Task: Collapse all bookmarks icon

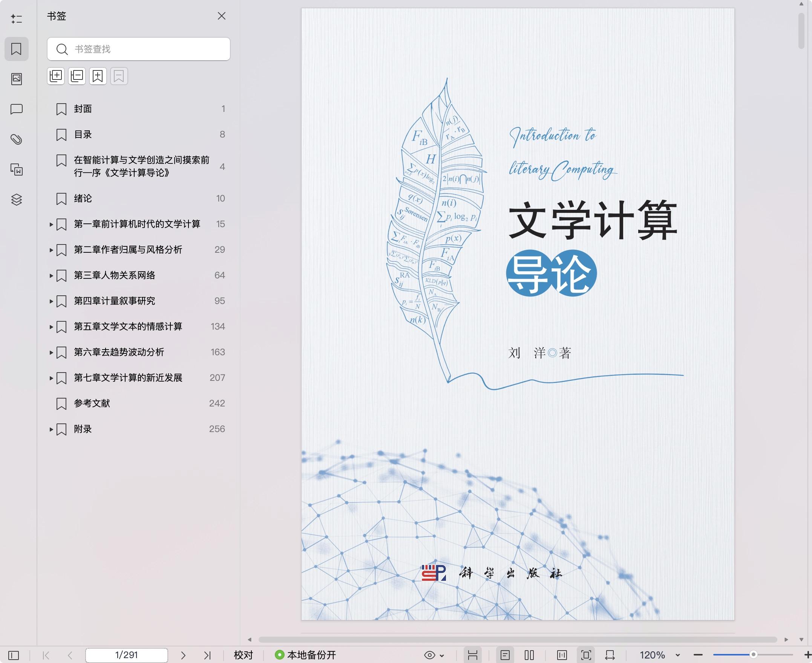Action: click(77, 76)
